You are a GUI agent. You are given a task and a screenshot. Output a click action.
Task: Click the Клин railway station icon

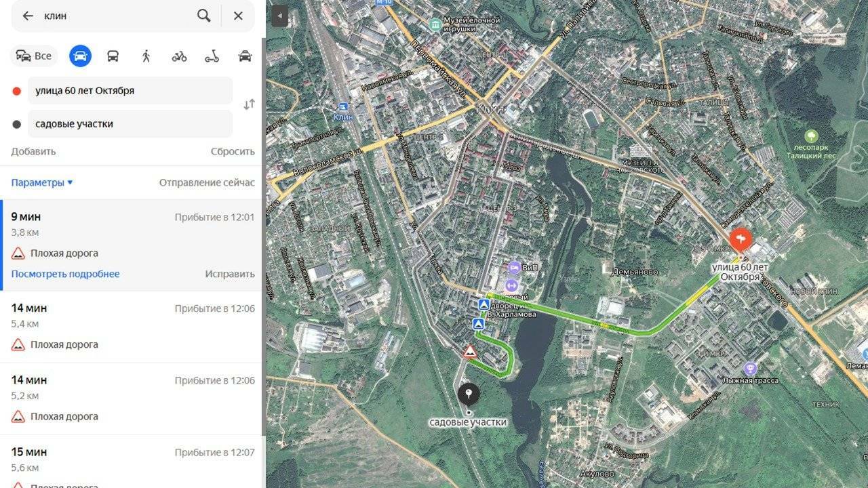[343, 107]
